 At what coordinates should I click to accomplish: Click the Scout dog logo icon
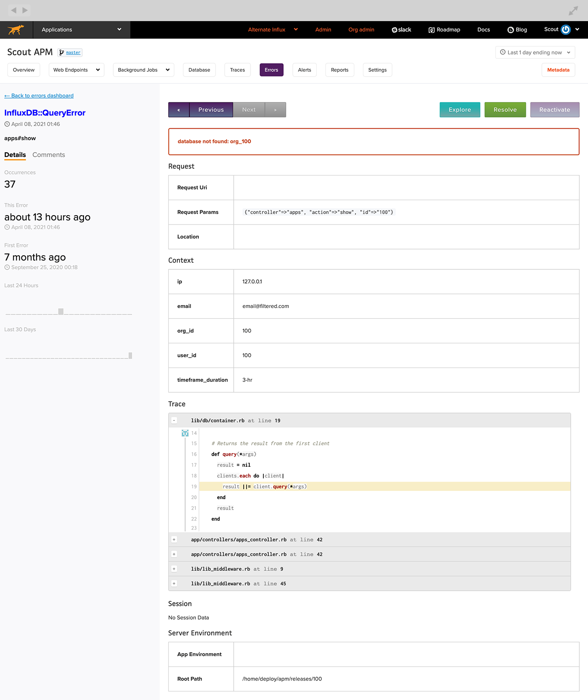[x=16, y=30]
